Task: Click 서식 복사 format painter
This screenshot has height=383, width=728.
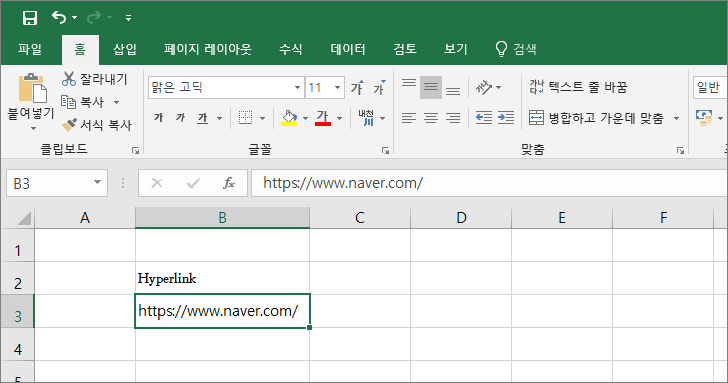Action: click(97, 124)
